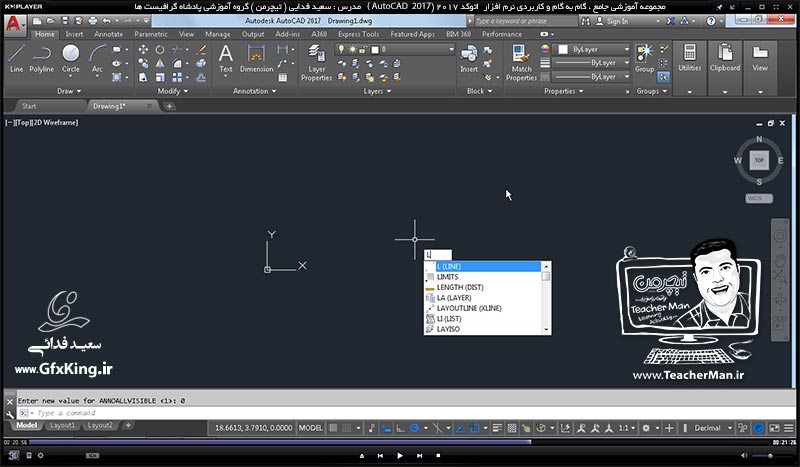Viewport: 800px width, 467px height.
Task: Click Match Properties tool
Action: click(x=521, y=63)
